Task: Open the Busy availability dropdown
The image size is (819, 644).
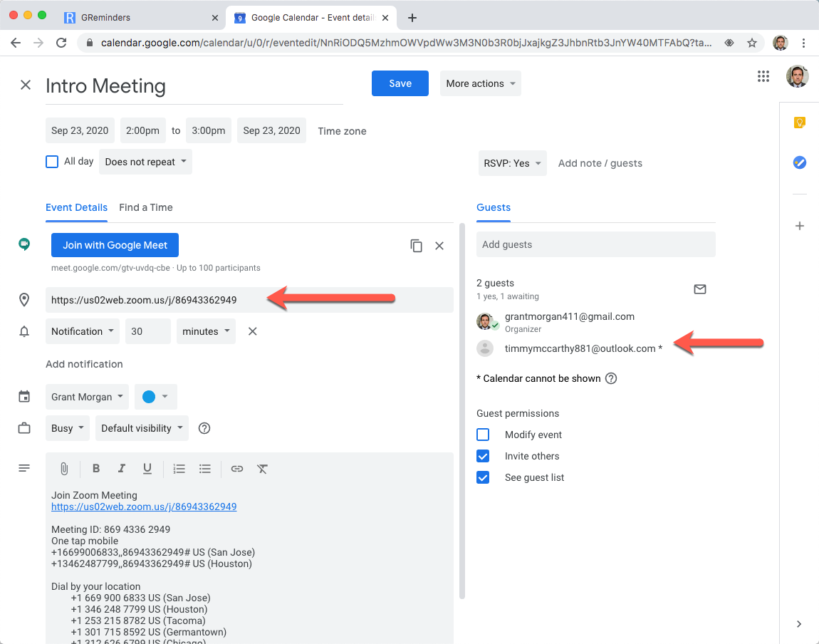Action: click(x=68, y=428)
